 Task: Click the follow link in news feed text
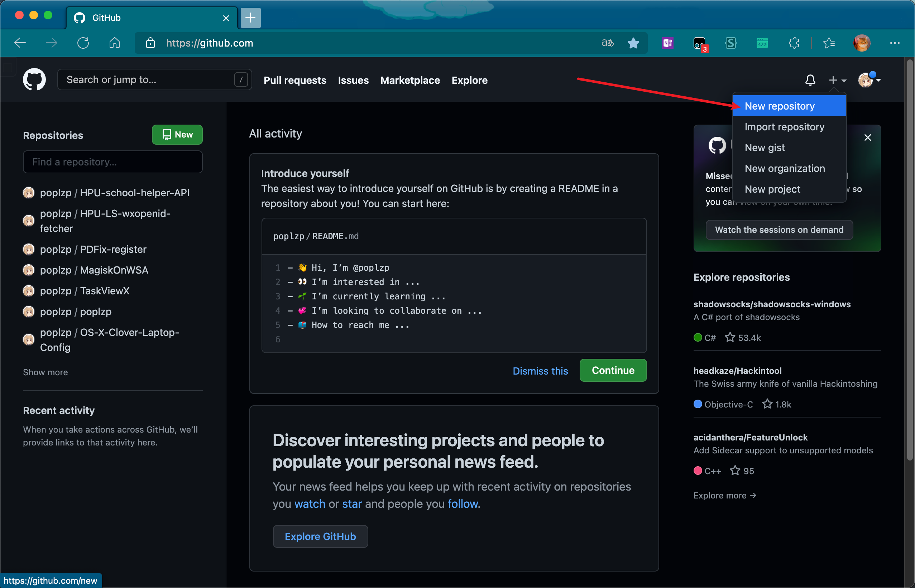point(463,504)
